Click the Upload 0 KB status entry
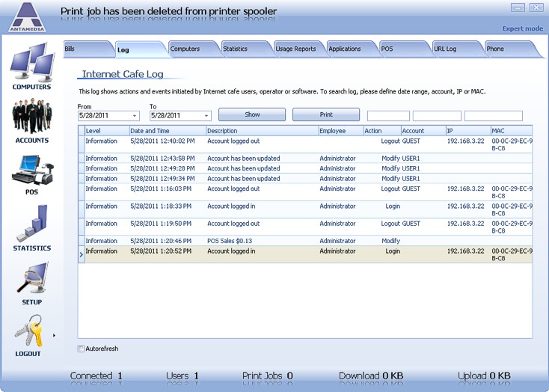 click(x=484, y=376)
